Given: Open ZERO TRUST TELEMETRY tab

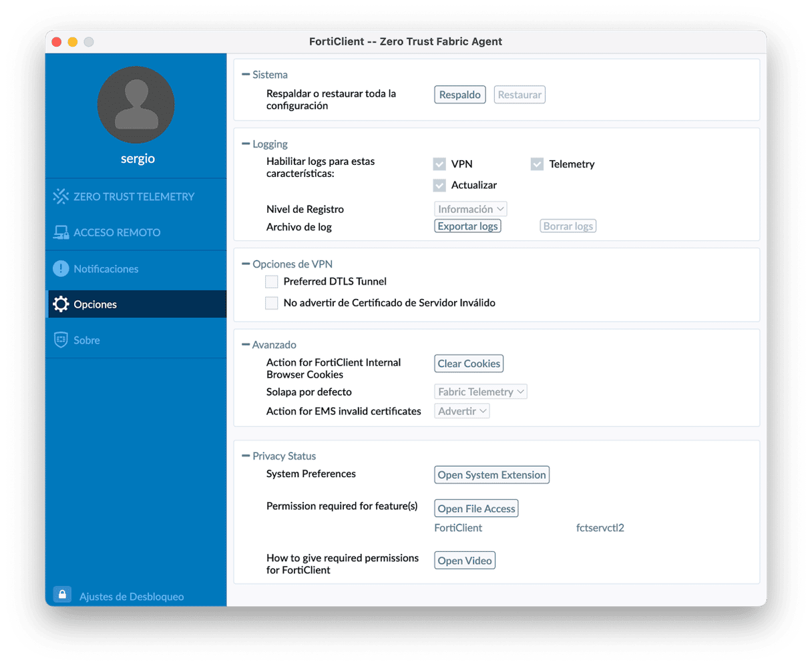Looking at the screenshot, I should [136, 196].
